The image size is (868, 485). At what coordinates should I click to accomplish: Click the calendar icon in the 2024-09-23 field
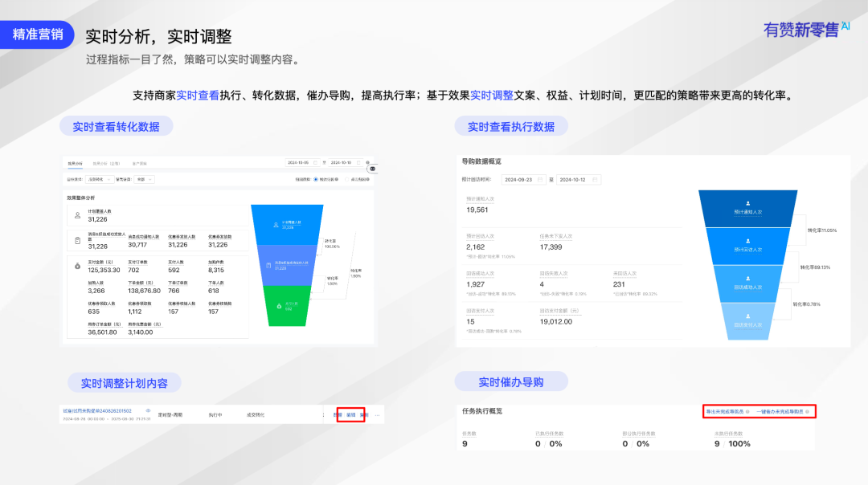540,180
